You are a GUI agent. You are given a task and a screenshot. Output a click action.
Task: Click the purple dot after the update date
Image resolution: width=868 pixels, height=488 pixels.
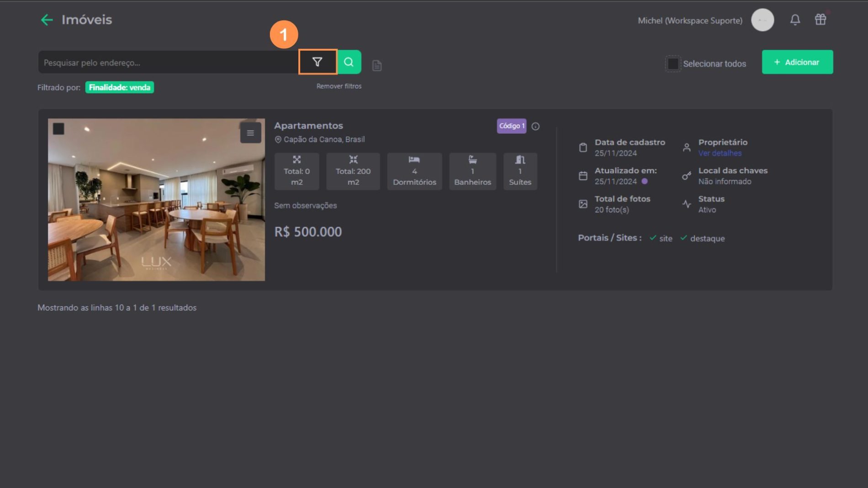[x=645, y=181]
